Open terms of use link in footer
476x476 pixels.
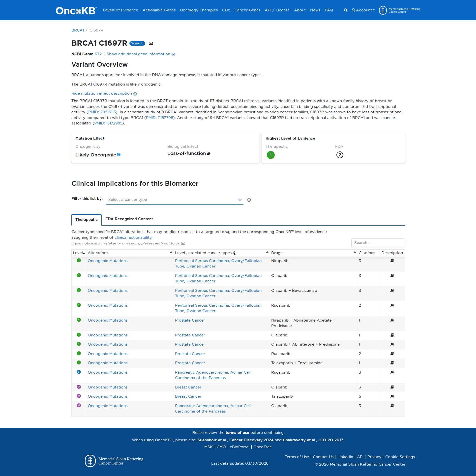click(237, 433)
